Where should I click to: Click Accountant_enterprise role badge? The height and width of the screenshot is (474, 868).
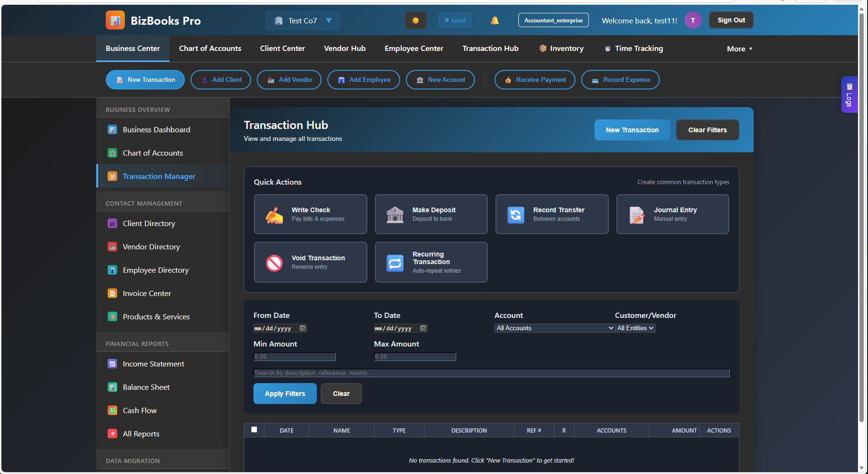click(x=554, y=20)
